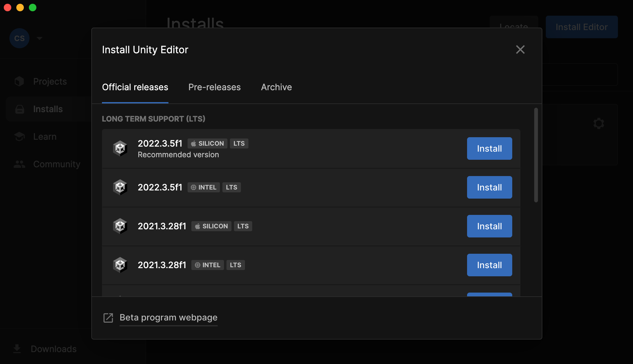
Task: Install 2022.3.5f1 Silicon recommended version
Action: point(489,148)
